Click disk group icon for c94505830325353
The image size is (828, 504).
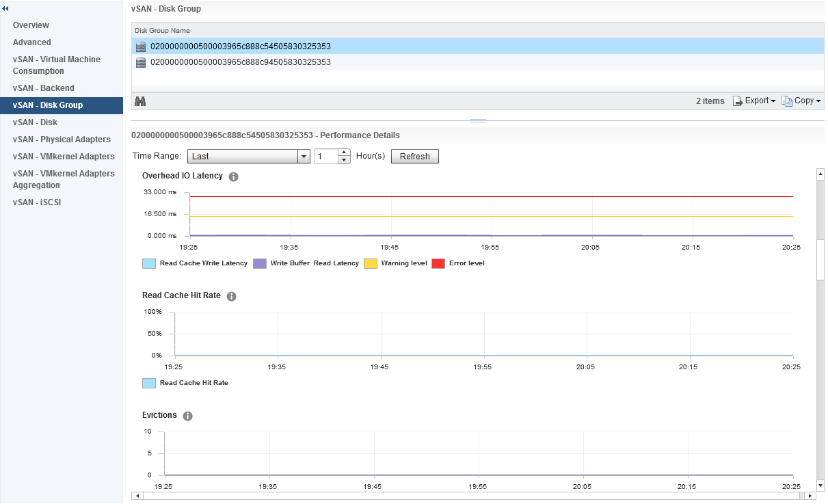142,62
